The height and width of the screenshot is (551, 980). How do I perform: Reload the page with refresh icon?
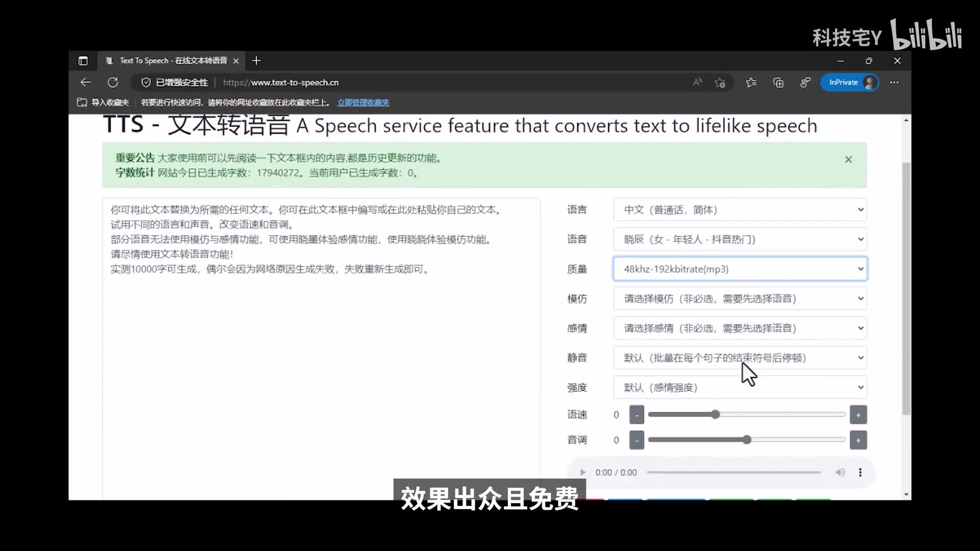[113, 82]
